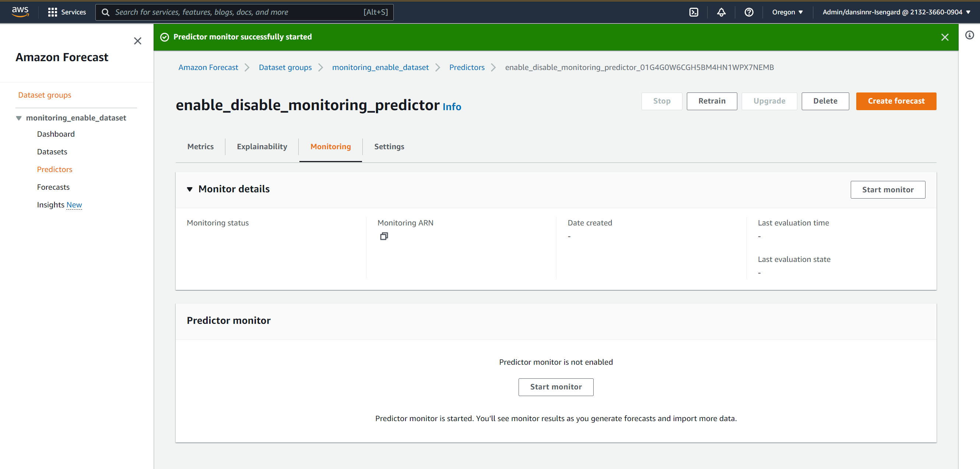Click Create forecast

pos(896,101)
